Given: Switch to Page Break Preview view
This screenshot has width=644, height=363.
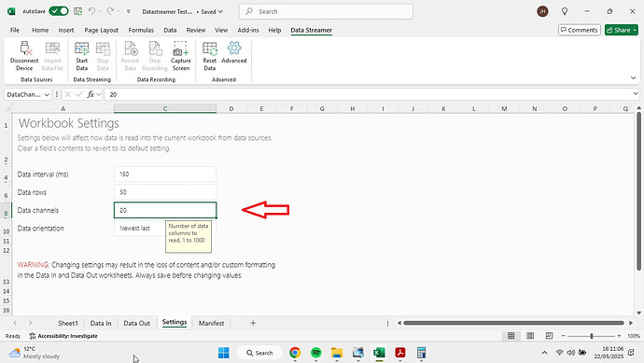Looking at the screenshot, I should click(x=549, y=336).
